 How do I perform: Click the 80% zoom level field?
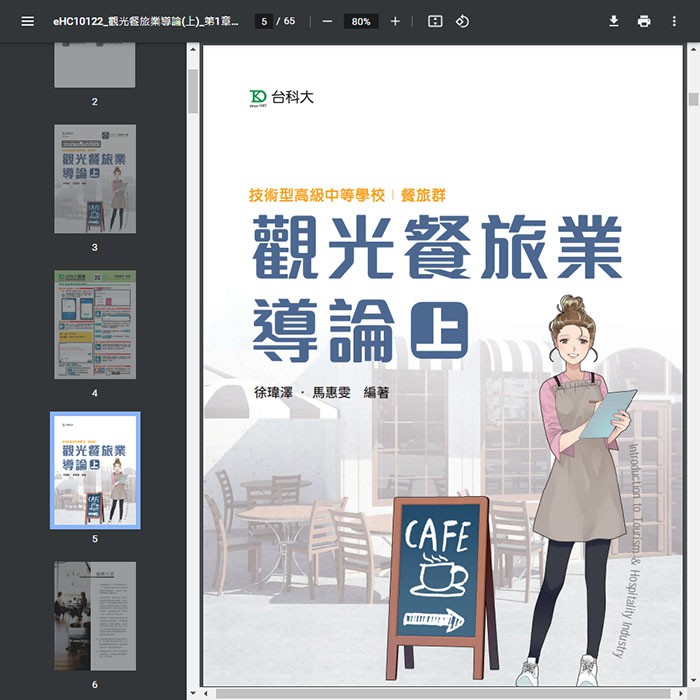pos(361,21)
